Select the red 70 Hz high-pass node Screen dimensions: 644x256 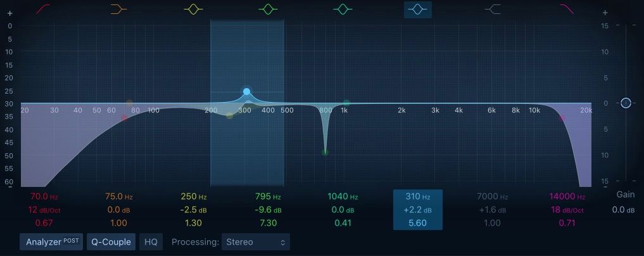[x=125, y=118]
